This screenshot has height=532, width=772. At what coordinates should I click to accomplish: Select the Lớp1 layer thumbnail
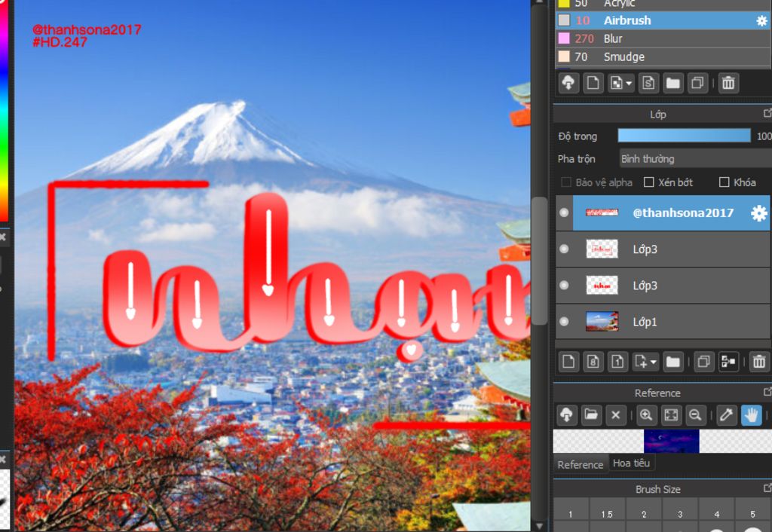602,321
